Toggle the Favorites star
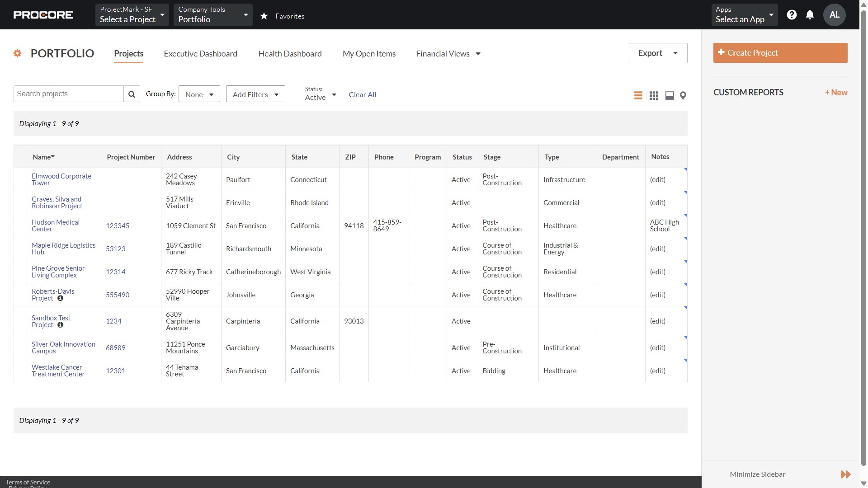This screenshot has height=488, width=868. (264, 16)
